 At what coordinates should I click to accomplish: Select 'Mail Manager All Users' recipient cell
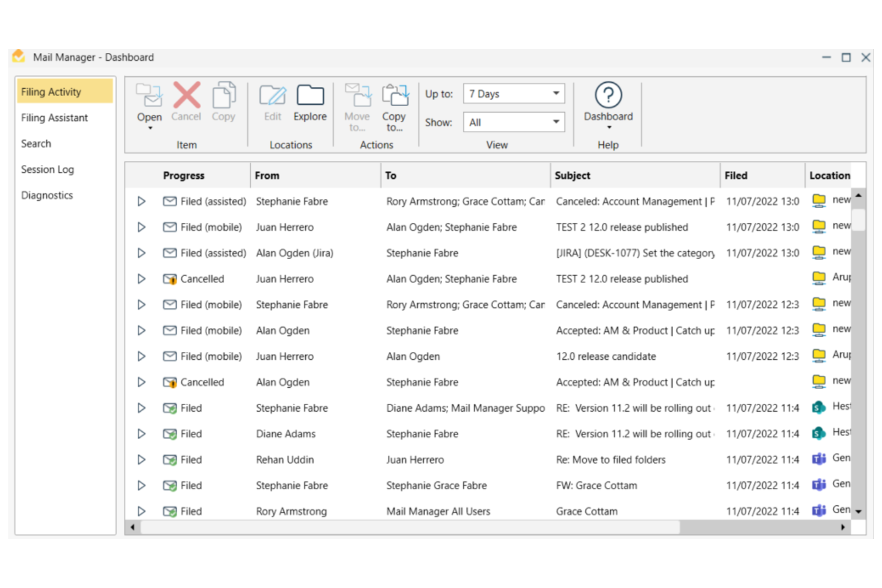pos(438,511)
